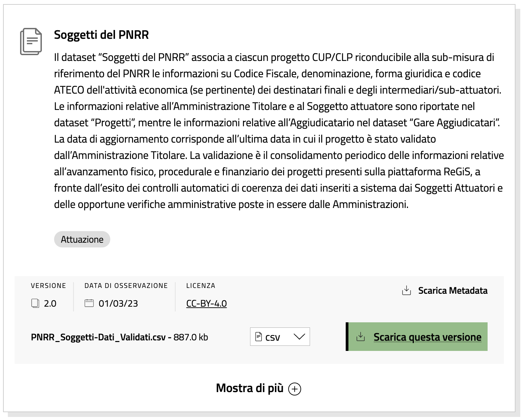524x420 pixels.
Task: Click Scarica questa versione button
Action: click(416, 337)
